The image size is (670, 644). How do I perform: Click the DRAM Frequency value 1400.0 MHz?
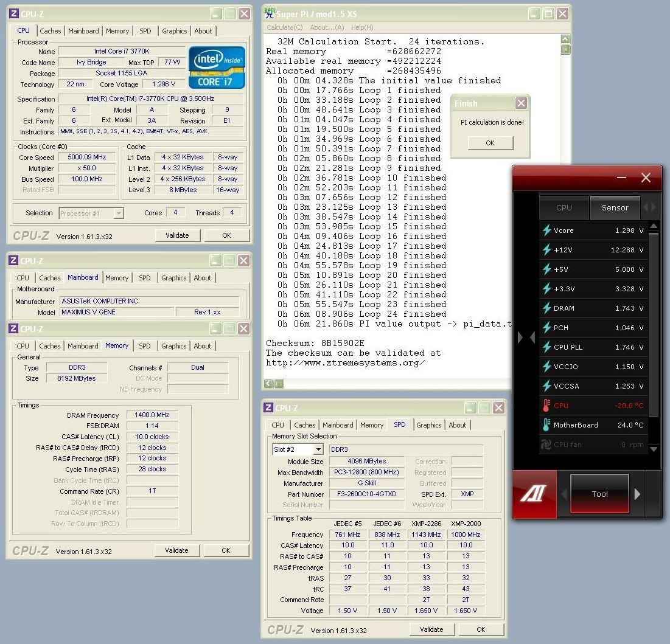pyautogui.click(x=152, y=415)
